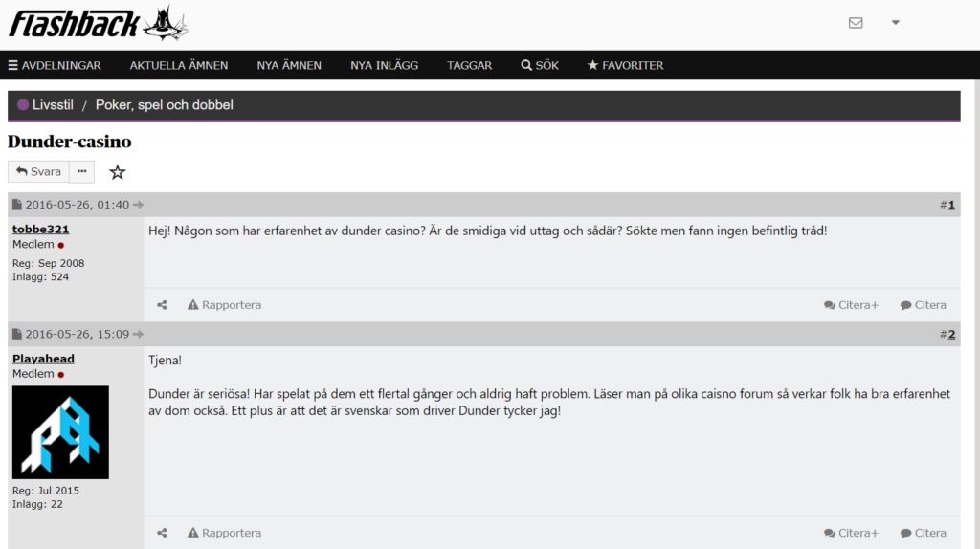Screen dimensions: 980x549
Task: Click the document icon on post 15:09
Action: 17,334
